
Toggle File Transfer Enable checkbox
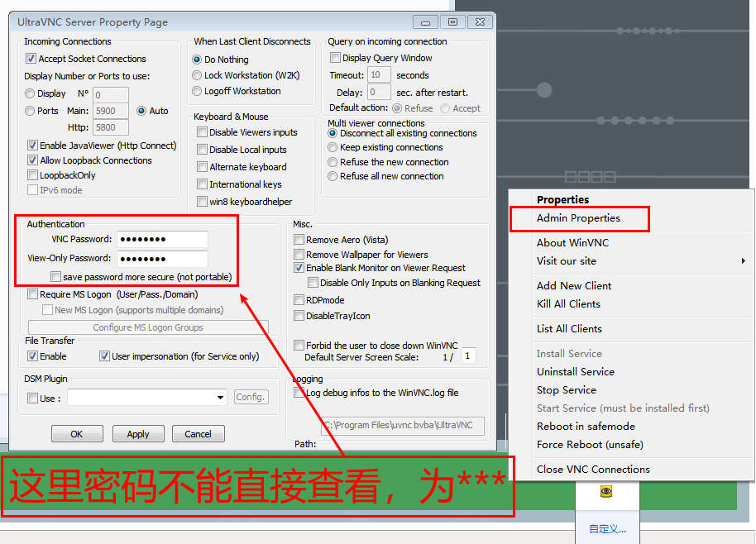[x=32, y=356]
